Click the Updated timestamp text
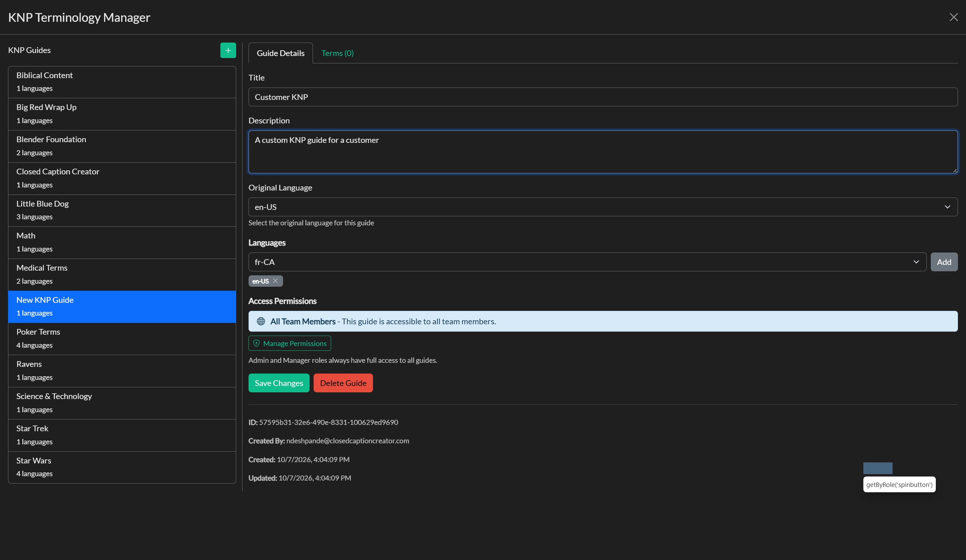 click(315, 478)
